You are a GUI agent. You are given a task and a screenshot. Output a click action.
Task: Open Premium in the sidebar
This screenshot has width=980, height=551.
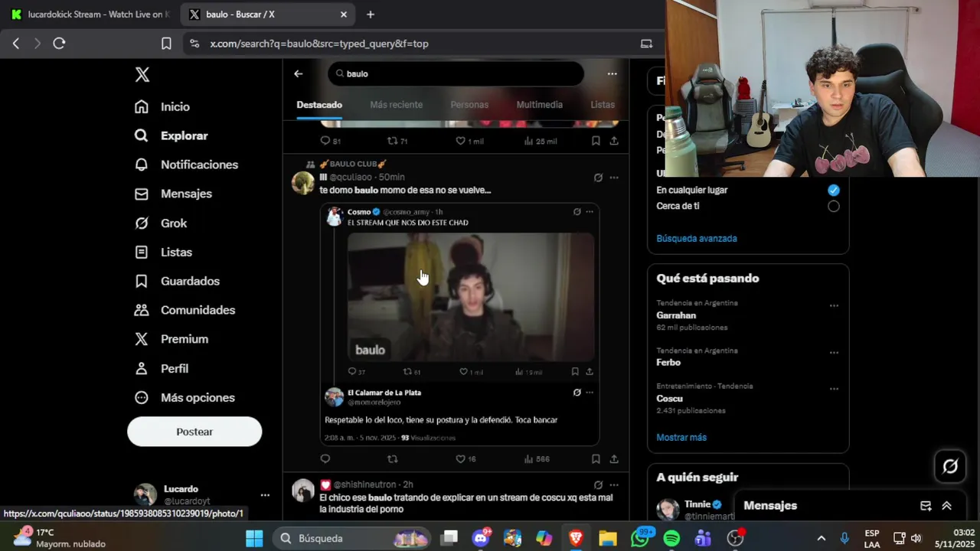(171, 339)
